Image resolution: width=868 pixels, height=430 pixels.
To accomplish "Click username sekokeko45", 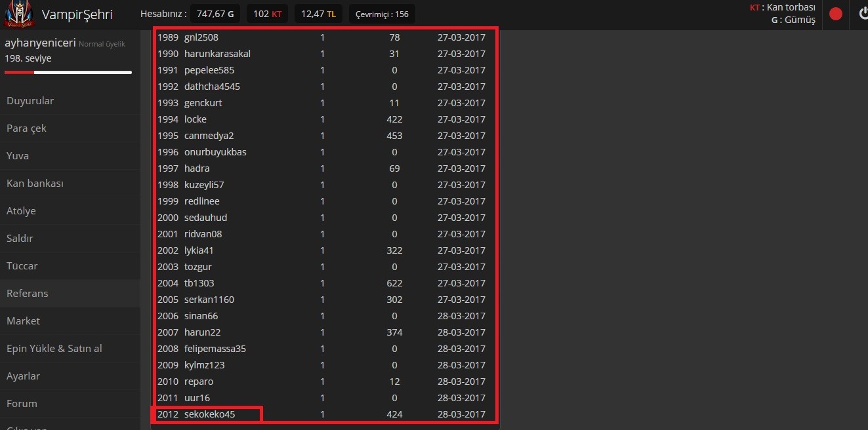I will [x=210, y=414].
